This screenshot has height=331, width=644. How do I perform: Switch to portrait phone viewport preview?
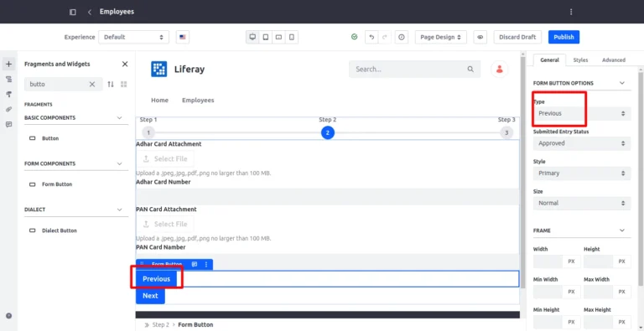[292, 37]
